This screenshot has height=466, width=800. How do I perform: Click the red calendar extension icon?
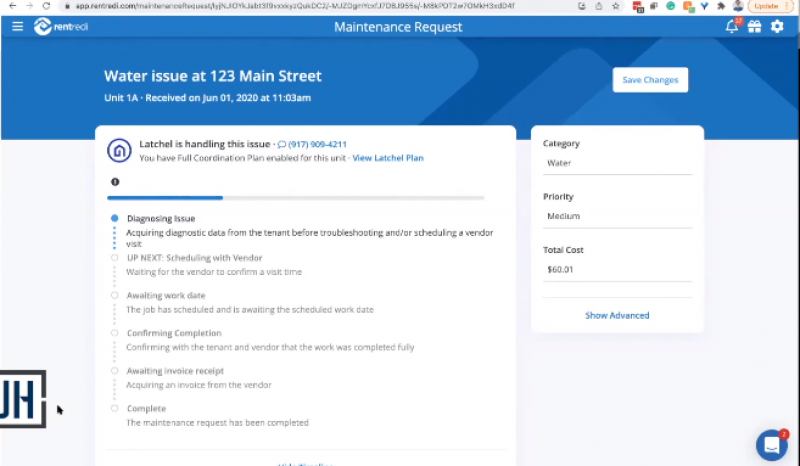pyautogui.click(x=638, y=6)
